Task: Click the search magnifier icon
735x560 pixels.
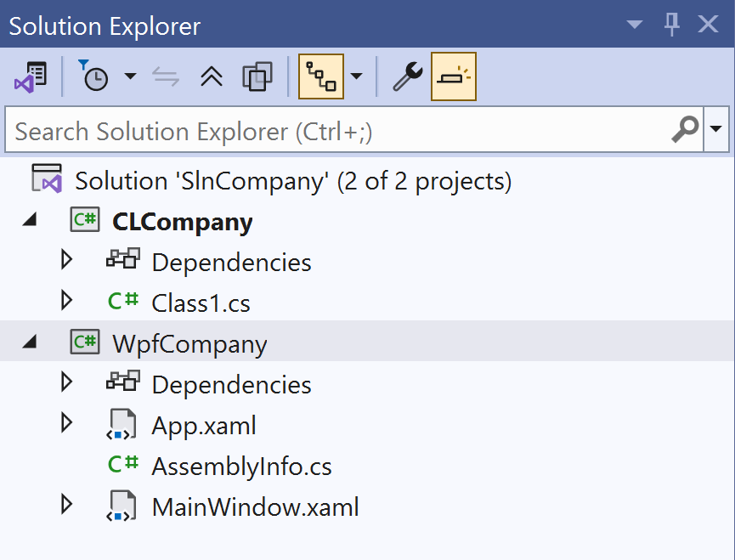Action: click(685, 130)
